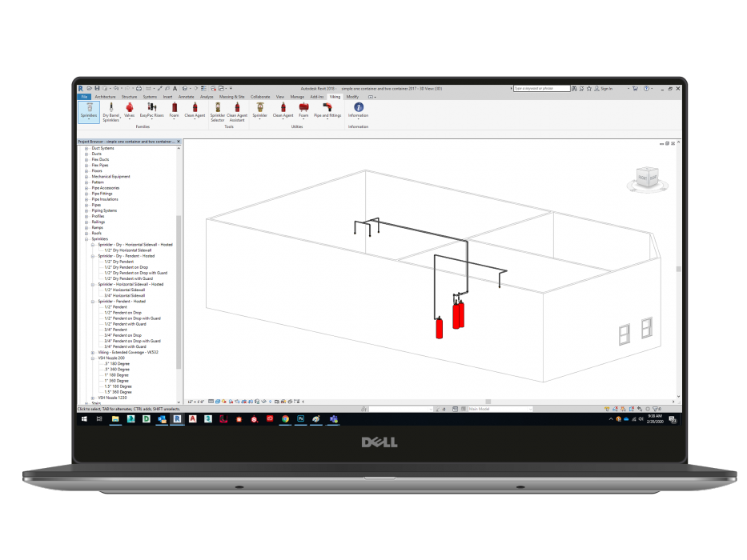
Task: Click the Print icon in the quick access toolbar
Action: click(139, 89)
